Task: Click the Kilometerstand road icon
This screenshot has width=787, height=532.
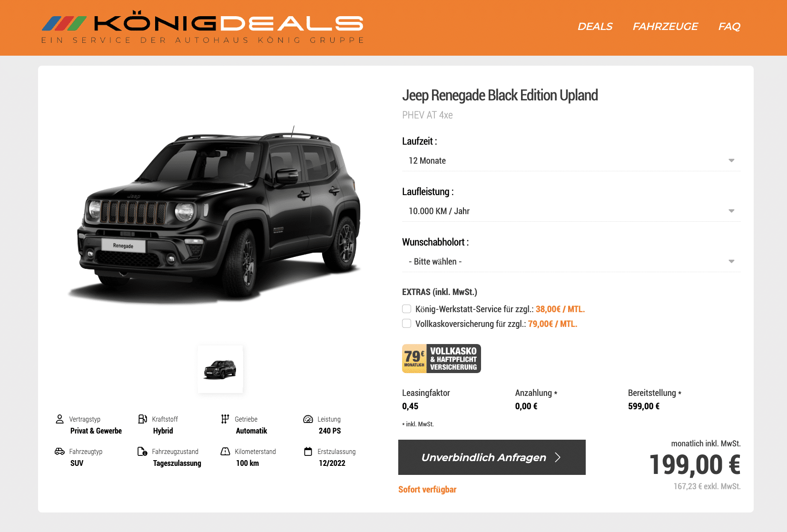Action: click(225, 451)
